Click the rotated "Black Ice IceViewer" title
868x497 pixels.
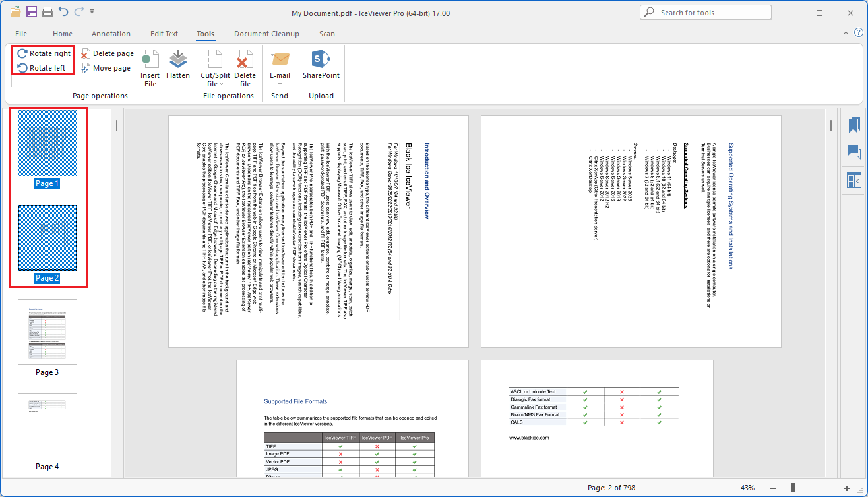tap(408, 174)
